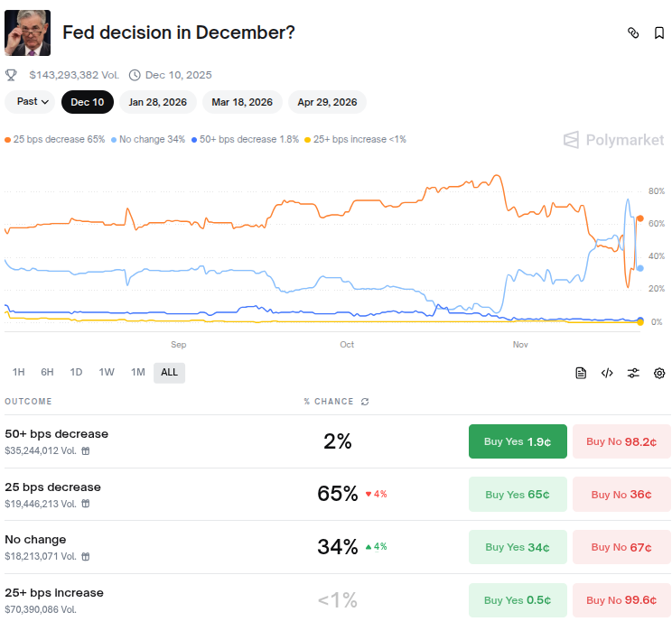Open the embed code icon
The height and width of the screenshot is (640, 672).
pos(607,373)
